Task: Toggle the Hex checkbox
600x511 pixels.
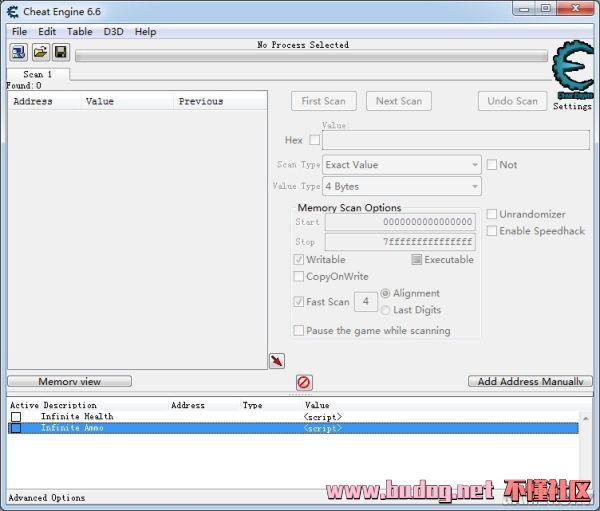Action: (315, 140)
